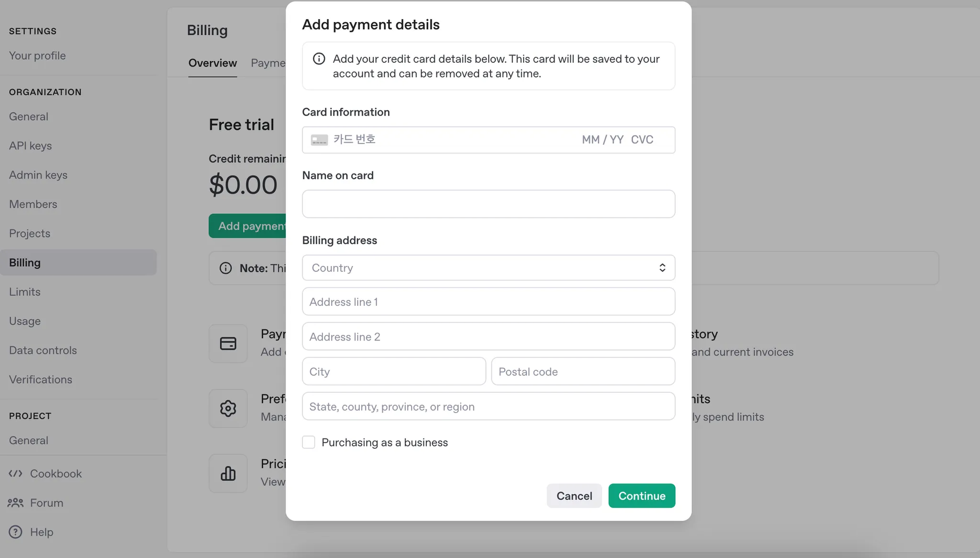Click the card brand icon in card field
The image size is (980, 558).
[319, 140]
